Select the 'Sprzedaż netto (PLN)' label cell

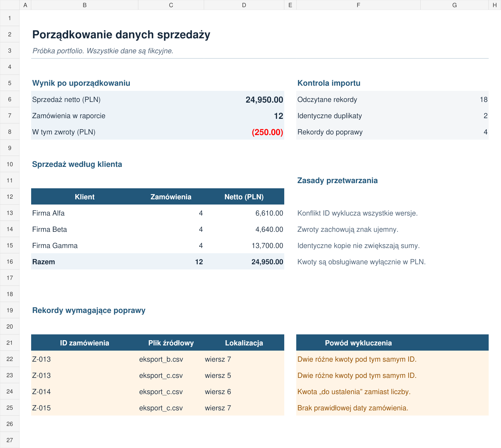tap(85, 99)
